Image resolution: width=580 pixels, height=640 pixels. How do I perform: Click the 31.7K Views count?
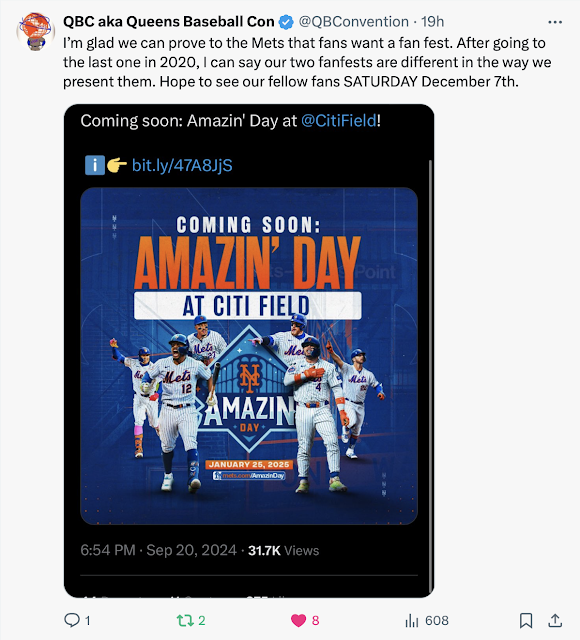pos(283,551)
